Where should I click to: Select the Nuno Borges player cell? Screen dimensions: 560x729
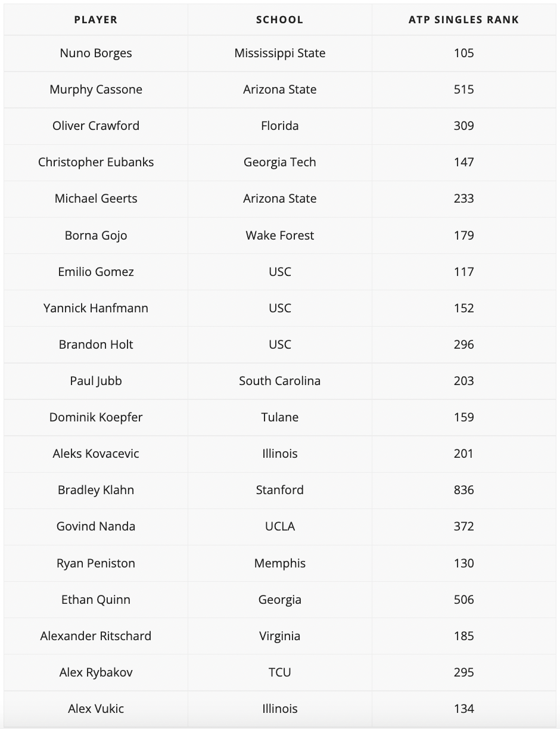(x=96, y=53)
